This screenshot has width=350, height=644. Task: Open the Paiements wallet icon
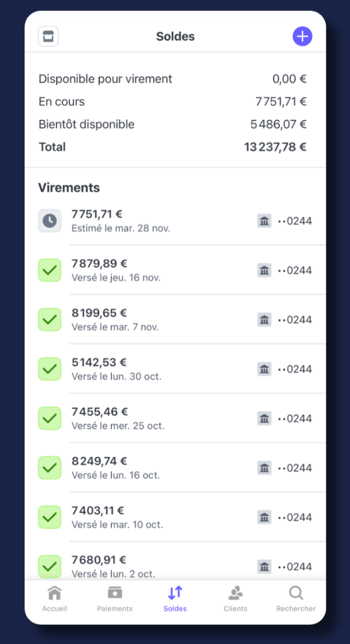(115, 593)
